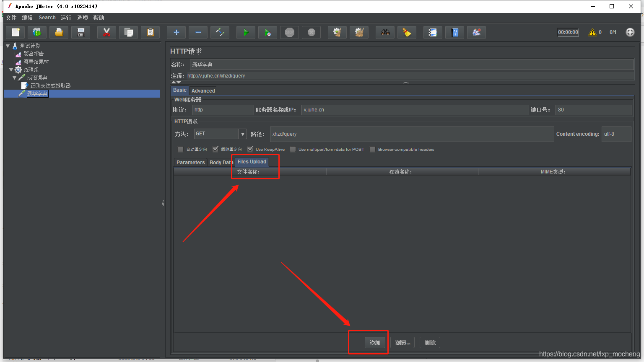Click the 名称 input field
644x362 pixels.
pyautogui.click(x=412, y=65)
